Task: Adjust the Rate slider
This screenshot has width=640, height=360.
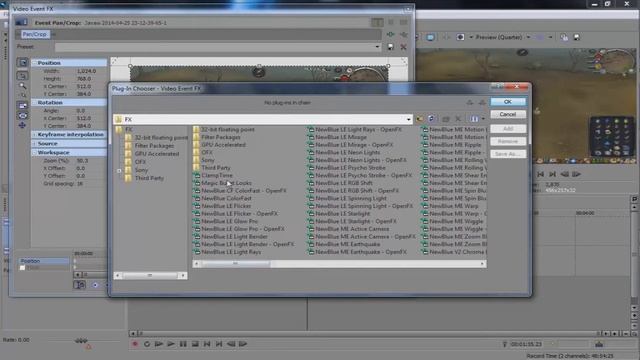Action: tap(81, 340)
